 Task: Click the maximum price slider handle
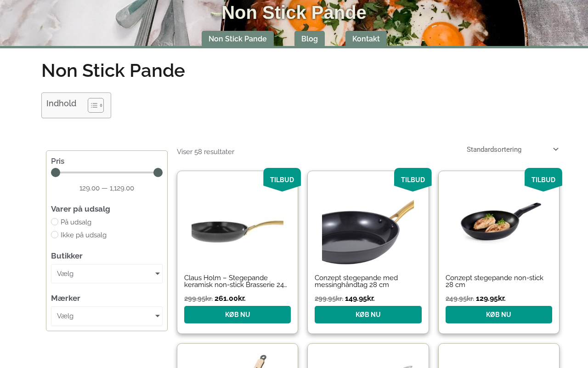pos(158,172)
